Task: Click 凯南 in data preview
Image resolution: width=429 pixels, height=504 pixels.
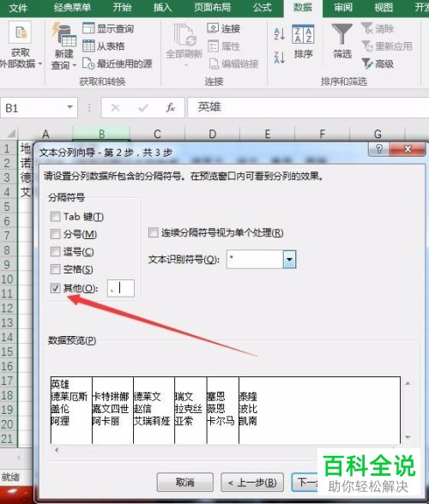Action: [248, 421]
